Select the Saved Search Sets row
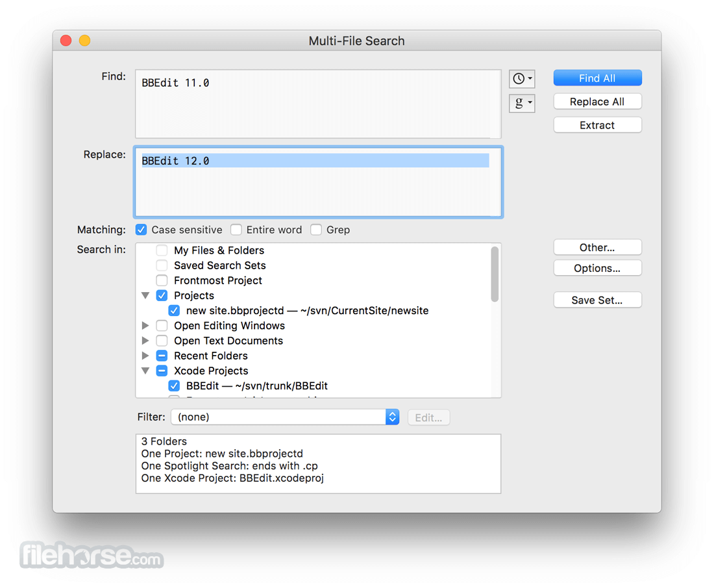Viewport: 714px width, 588px height. click(220, 265)
